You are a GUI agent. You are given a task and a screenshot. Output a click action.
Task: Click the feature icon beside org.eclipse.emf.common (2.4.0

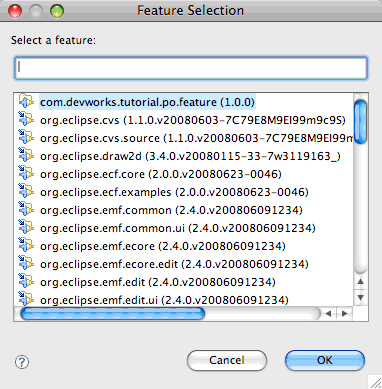coord(26,209)
